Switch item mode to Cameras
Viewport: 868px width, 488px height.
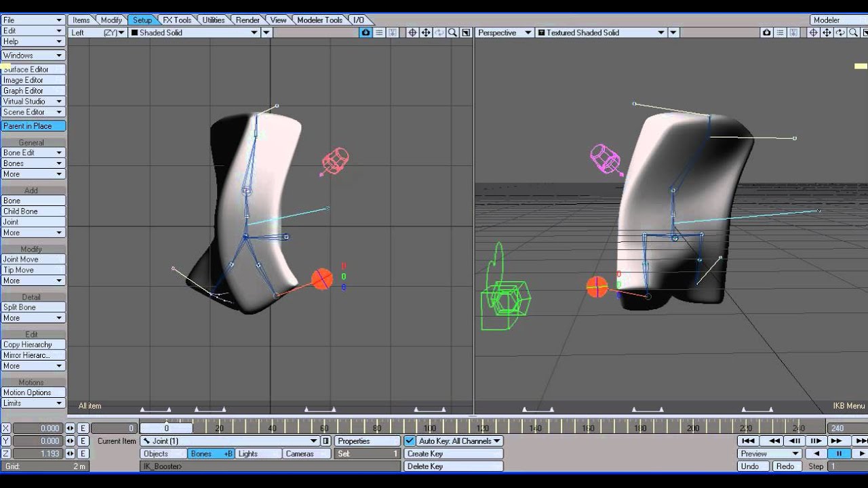[x=306, y=453]
